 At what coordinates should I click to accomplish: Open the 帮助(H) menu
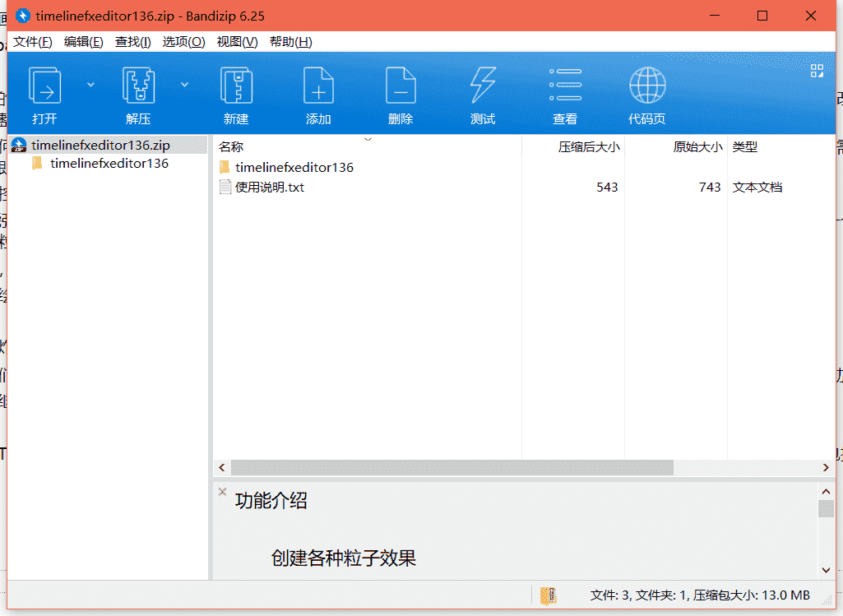[x=291, y=42]
